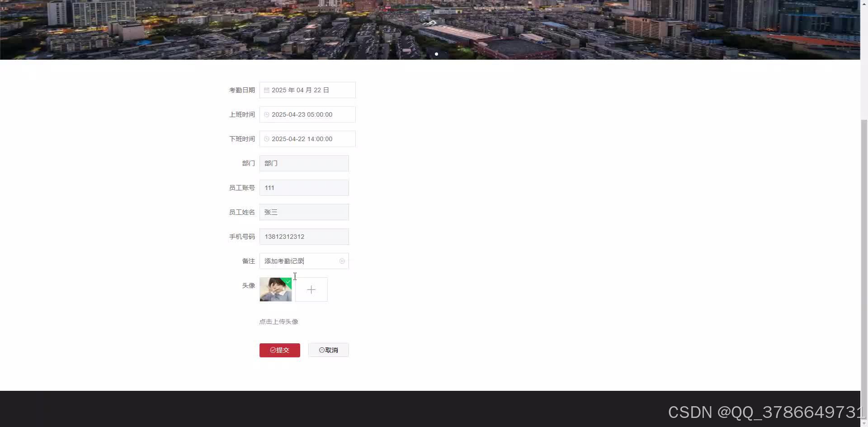Click the minus icon on the 取消 button
The height and width of the screenshot is (427, 868).
pos(321,350)
